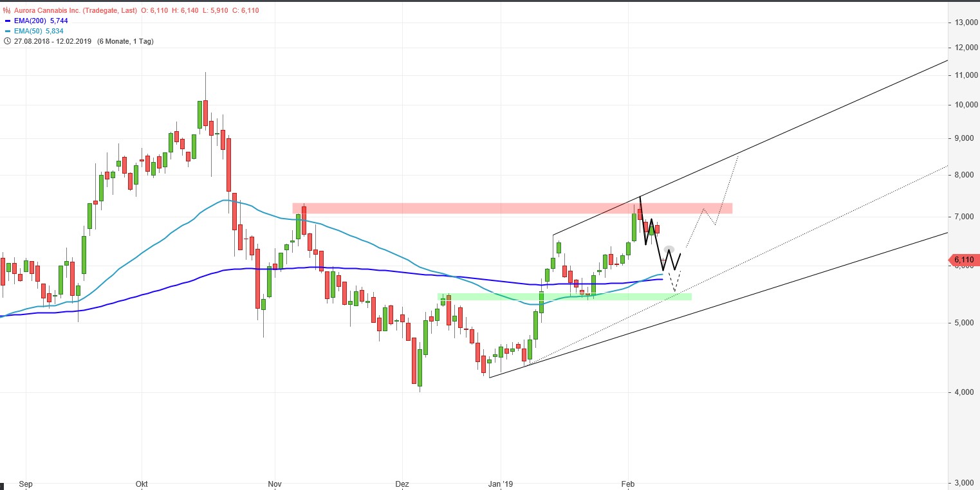The height and width of the screenshot is (490, 980).
Task: Click the Okt label on the time axis
Action: 142,484
